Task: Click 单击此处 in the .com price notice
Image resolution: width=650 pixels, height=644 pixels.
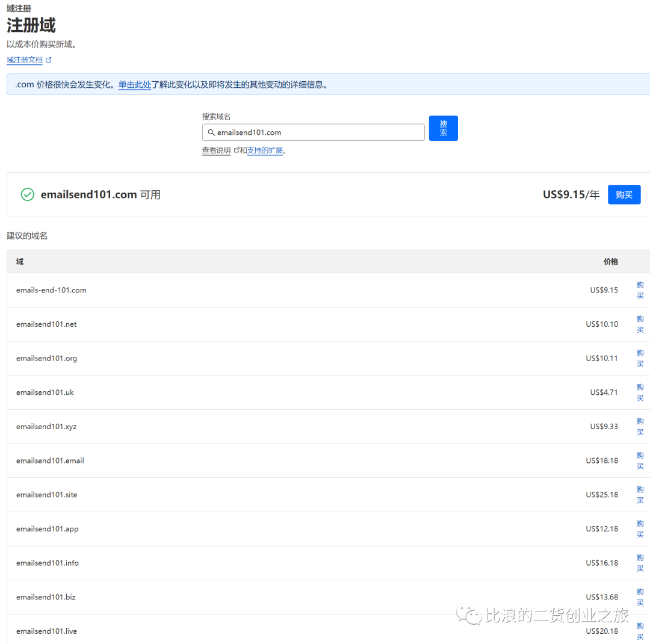Action: pyautogui.click(x=134, y=84)
